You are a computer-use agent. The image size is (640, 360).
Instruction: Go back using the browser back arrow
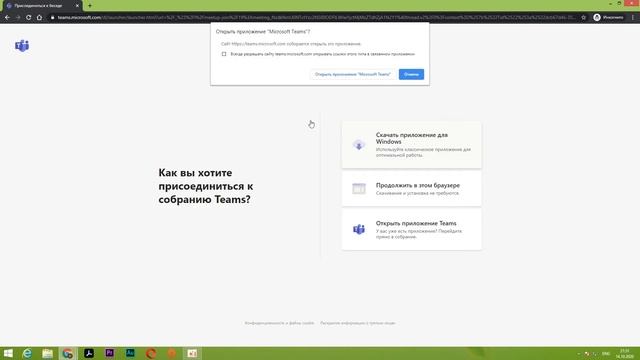7,18
